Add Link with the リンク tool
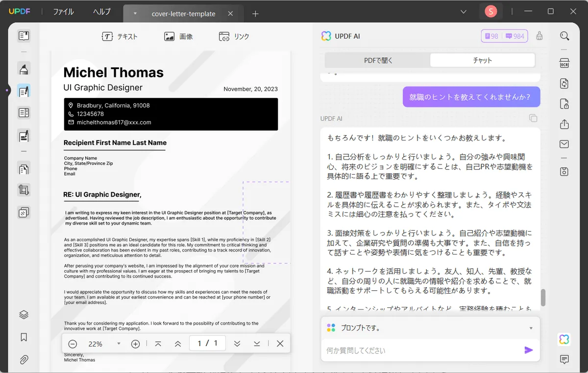Image resolution: width=588 pixels, height=373 pixels. 234,36
